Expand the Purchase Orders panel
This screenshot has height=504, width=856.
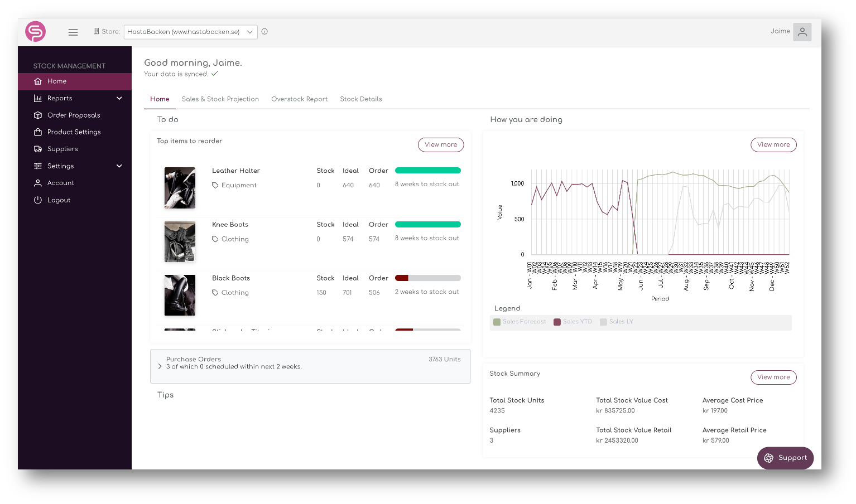click(158, 366)
